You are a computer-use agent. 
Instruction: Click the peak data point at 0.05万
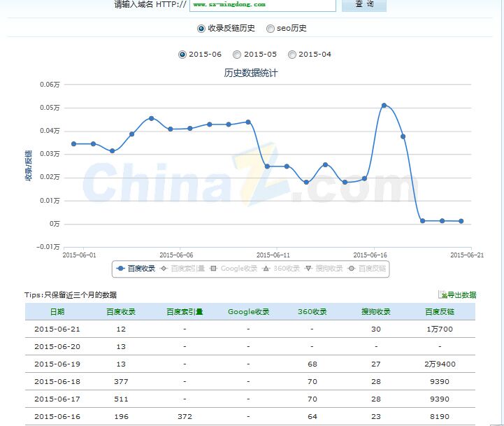pos(384,106)
